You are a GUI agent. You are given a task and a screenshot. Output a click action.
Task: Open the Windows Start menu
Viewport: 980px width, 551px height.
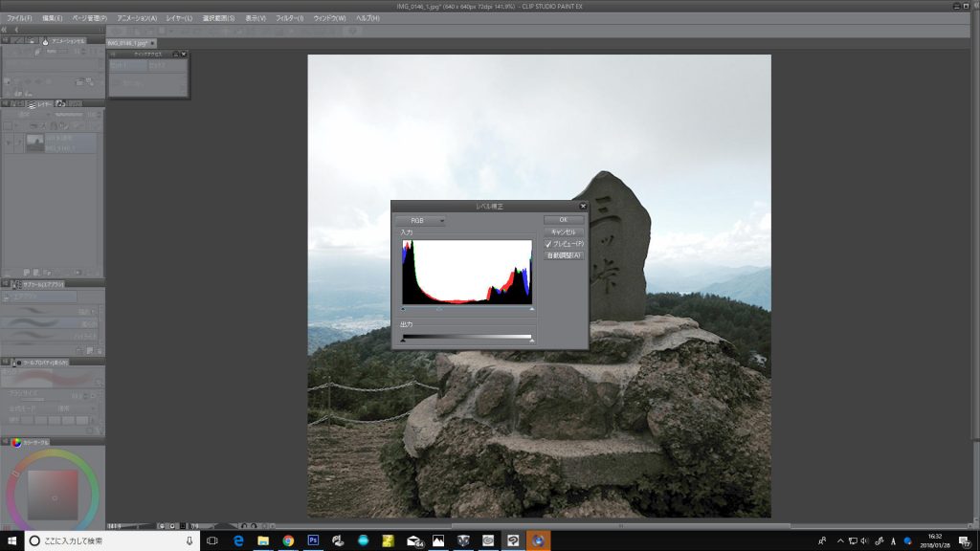(x=11, y=541)
